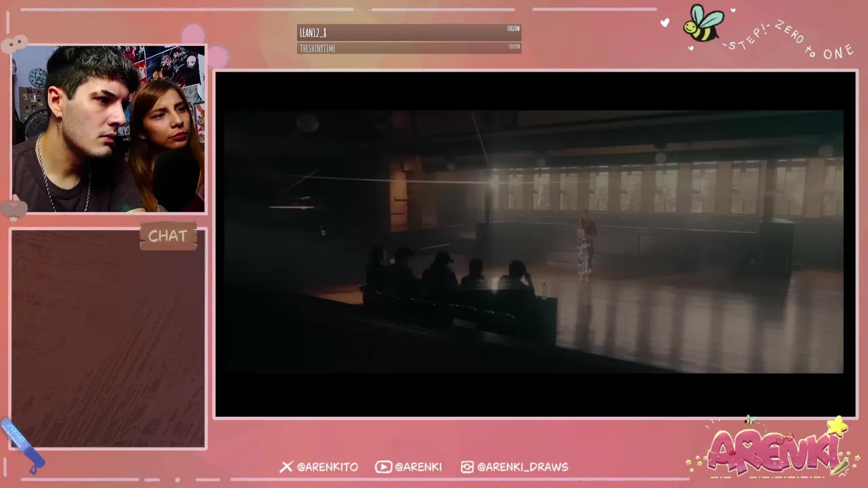Click the Instagram icon beside @ARENKI_DRAWS

click(x=467, y=466)
